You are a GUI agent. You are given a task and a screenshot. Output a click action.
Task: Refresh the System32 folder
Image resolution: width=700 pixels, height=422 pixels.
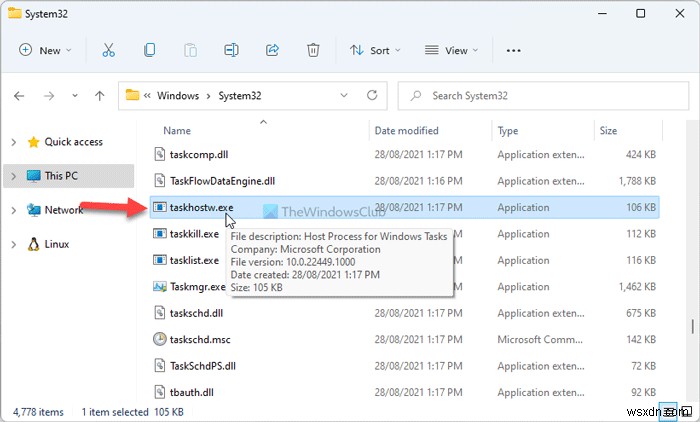[372, 95]
